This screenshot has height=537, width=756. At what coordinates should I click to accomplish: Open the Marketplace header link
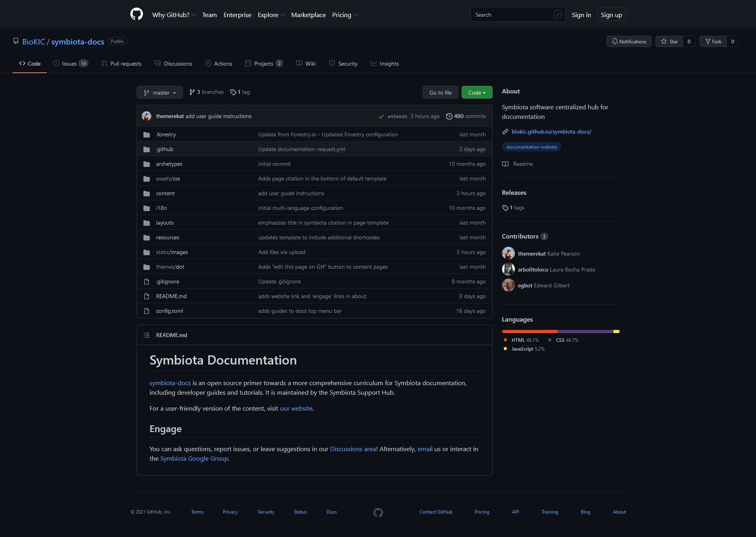pos(308,15)
